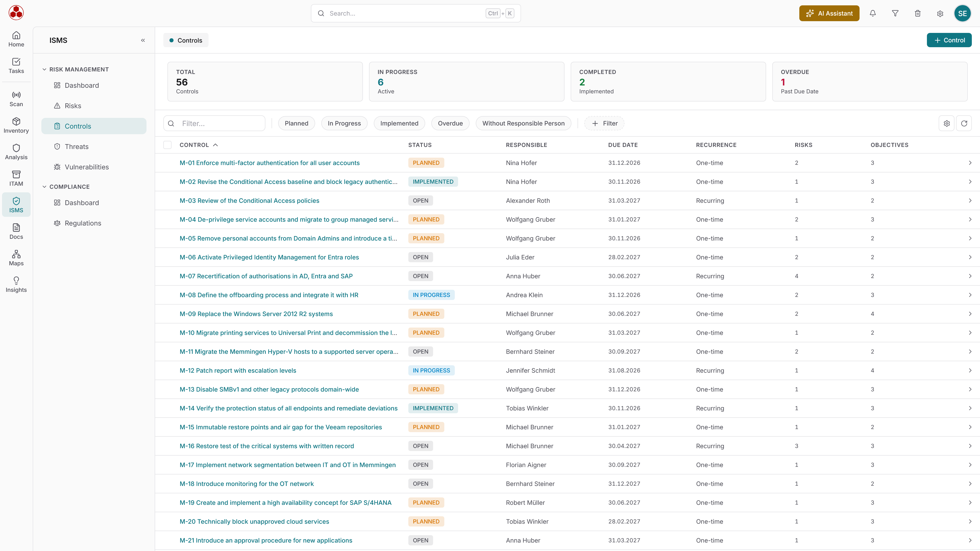The image size is (980, 551).
Task: Toggle the Planned quick filter
Action: point(296,123)
